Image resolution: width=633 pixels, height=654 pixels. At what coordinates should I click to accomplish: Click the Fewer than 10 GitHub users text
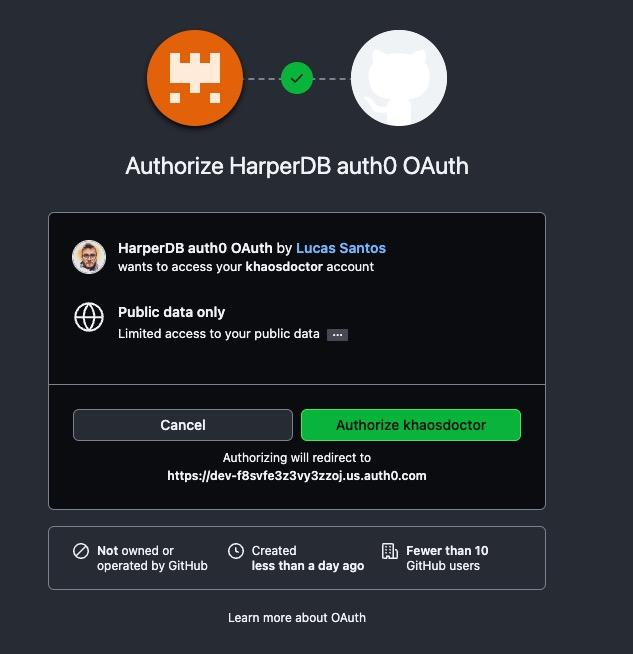pos(447,558)
